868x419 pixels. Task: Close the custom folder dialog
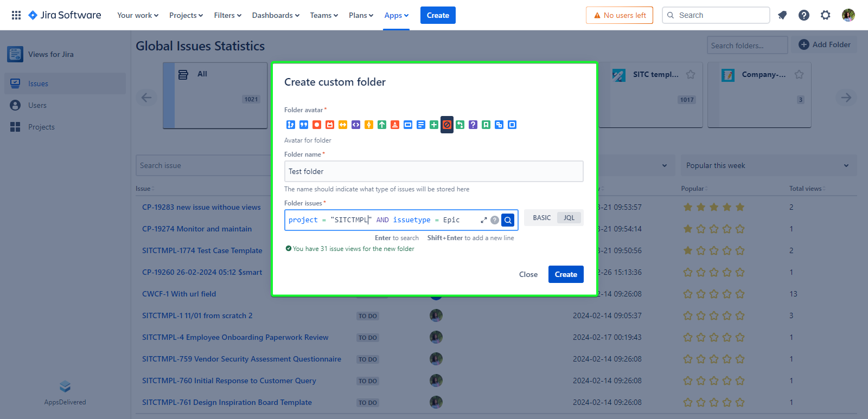click(528, 274)
